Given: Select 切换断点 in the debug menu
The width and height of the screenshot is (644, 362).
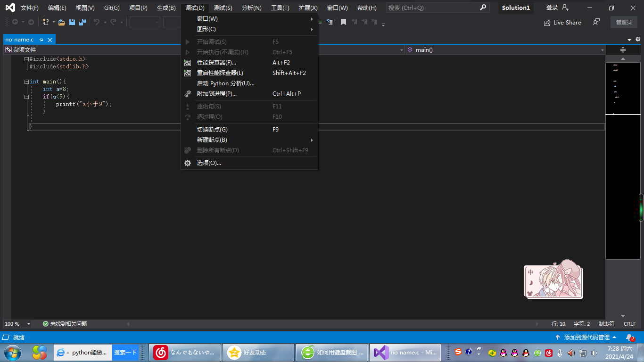Looking at the screenshot, I should [212, 130].
